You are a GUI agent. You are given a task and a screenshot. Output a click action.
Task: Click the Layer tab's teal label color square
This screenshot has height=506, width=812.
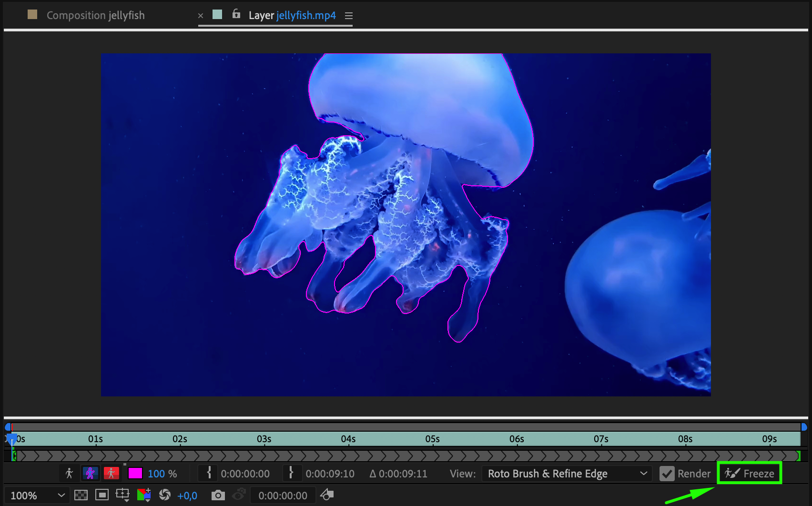[x=217, y=14]
